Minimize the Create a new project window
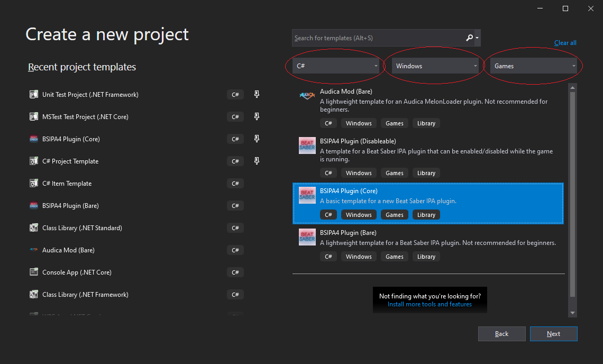 click(x=540, y=8)
